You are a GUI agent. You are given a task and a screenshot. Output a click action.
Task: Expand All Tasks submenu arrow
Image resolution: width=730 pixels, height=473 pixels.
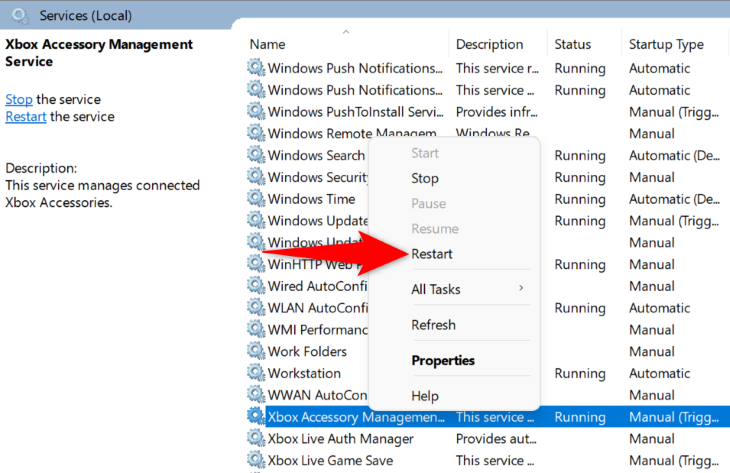521,288
